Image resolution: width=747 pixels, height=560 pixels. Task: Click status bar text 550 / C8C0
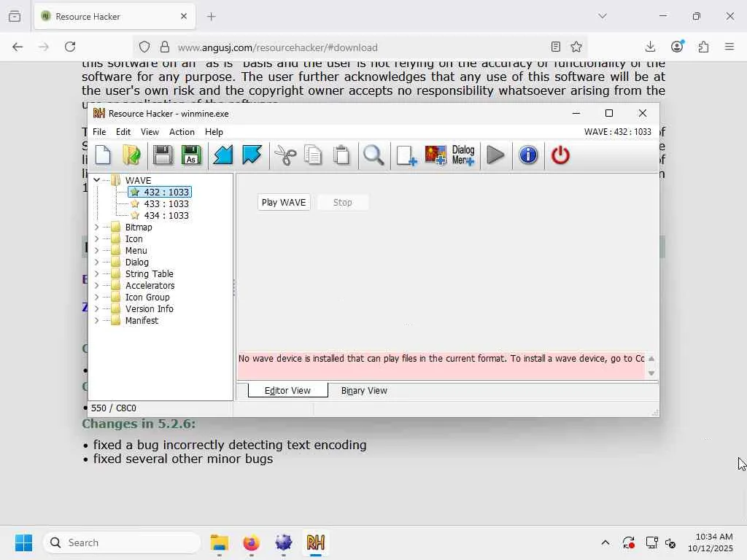pyautogui.click(x=113, y=408)
